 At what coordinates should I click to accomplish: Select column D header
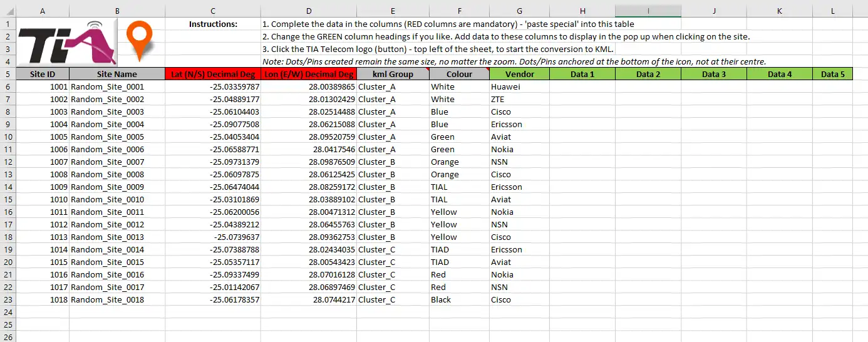(309, 11)
